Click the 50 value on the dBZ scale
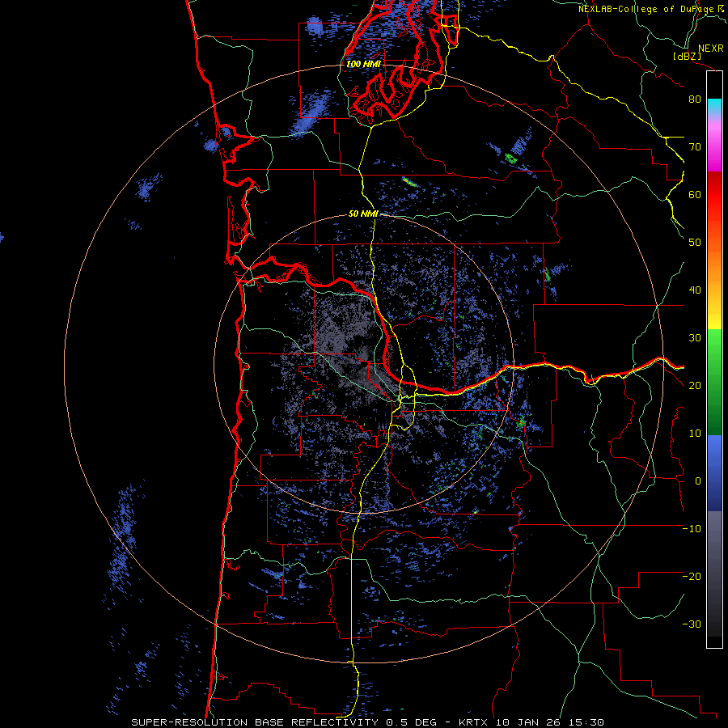This screenshot has height=728, width=728. 695,243
